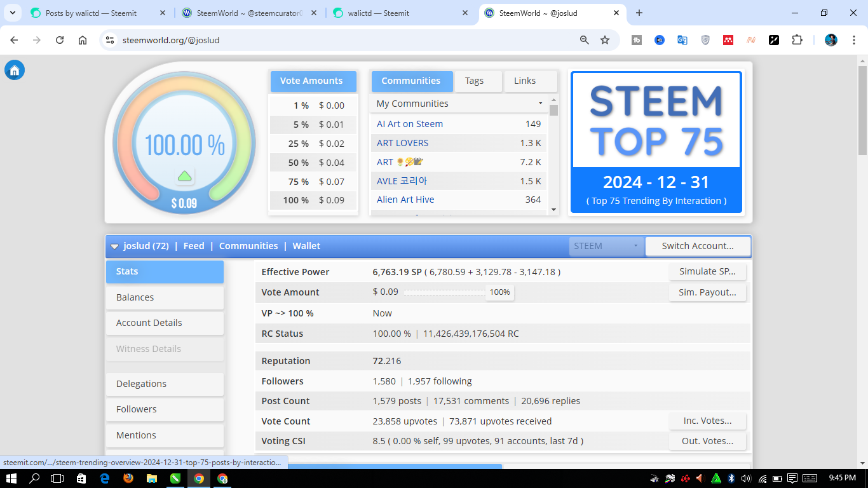Click the gray 'tb' extension icon
The width and height of the screenshot is (868, 488).
point(637,40)
